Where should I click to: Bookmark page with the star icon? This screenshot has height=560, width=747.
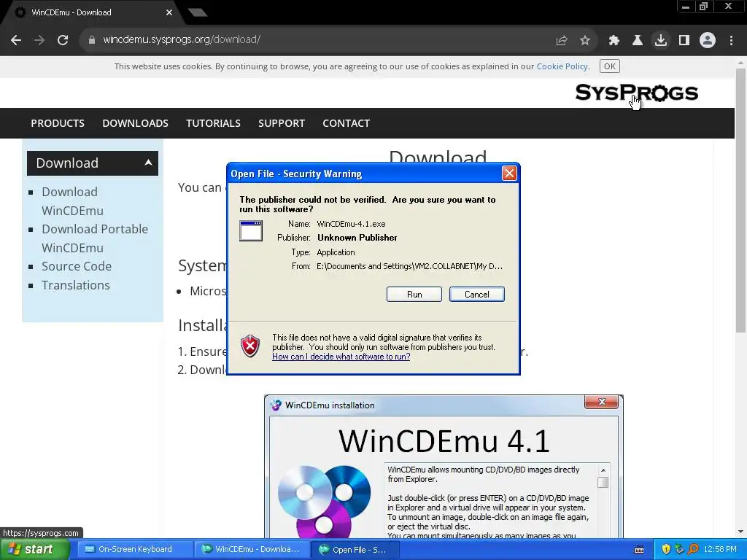tap(585, 41)
